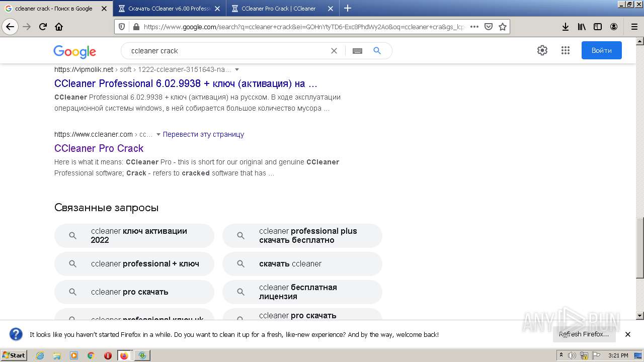Select 'скачать ccleaner' suggestion

pos(302,263)
